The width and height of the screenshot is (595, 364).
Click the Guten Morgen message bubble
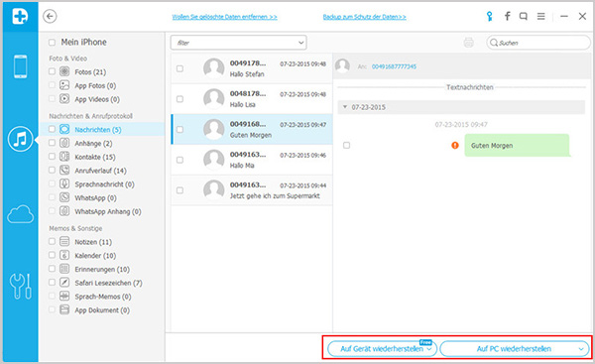pyautogui.click(x=517, y=145)
